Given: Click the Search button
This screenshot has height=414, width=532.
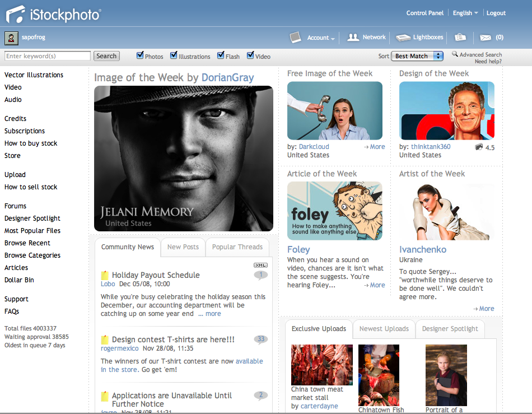Looking at the screenshot, I should (x=106, y=56).
